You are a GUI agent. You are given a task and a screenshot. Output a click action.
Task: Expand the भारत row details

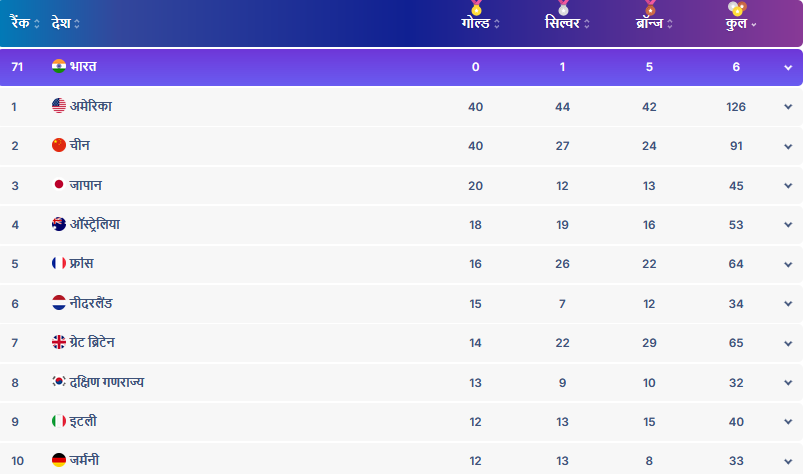tap(788, 67)
